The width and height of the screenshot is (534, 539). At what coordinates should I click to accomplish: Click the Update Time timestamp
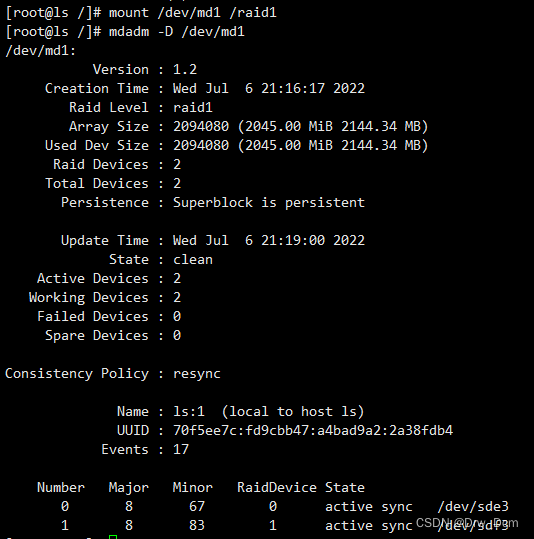pyautogui.click(x=269, y=240)
